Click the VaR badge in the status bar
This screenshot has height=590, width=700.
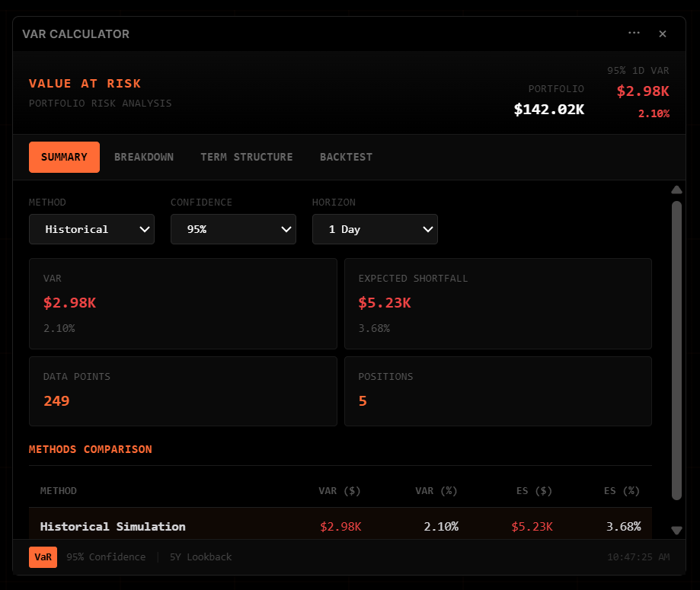click(x=43, y=557)
